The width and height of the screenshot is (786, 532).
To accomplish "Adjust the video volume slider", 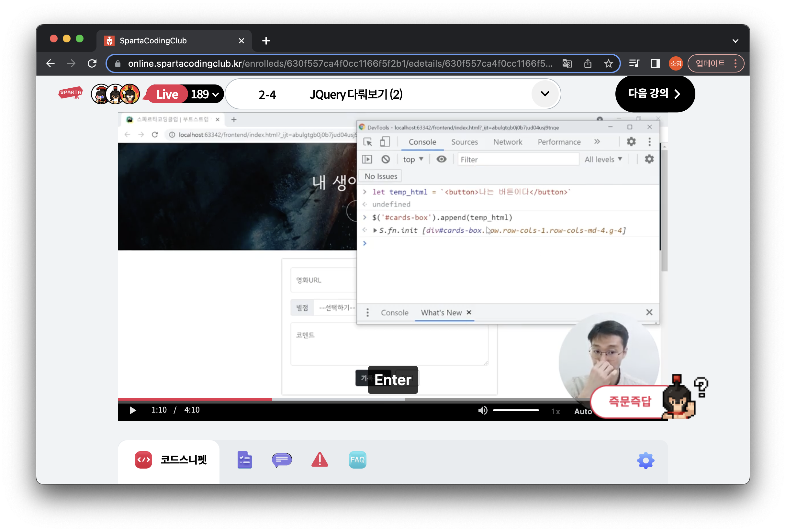I will 516,410.
